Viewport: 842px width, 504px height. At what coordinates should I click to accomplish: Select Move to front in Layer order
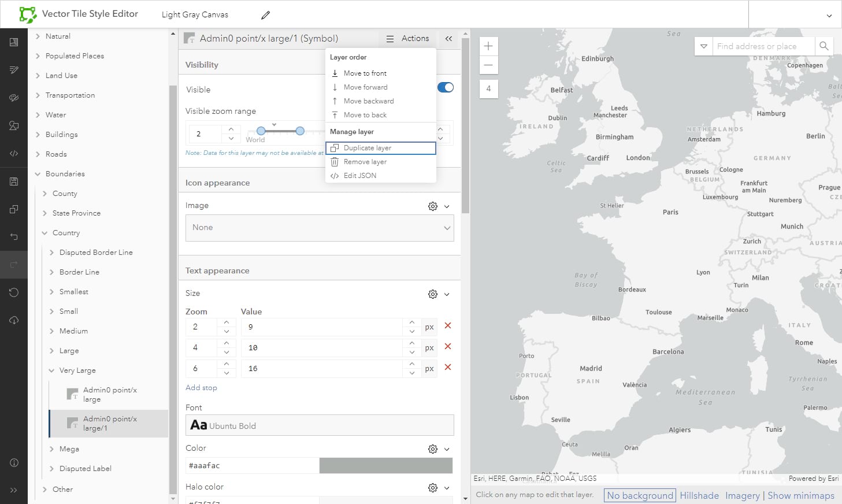click(x=365, y=73)
